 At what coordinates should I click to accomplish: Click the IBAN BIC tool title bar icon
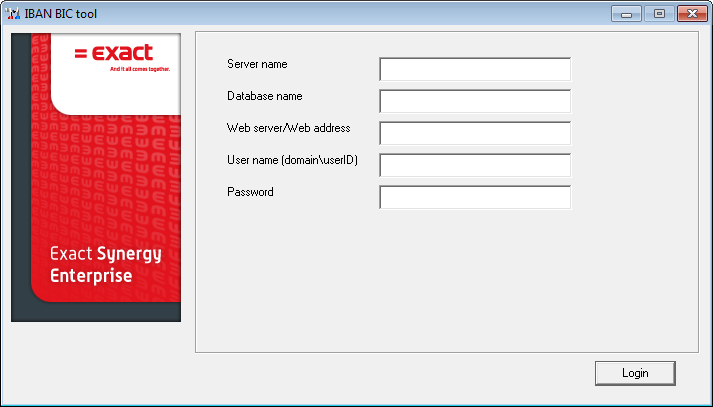click(13, 14)
